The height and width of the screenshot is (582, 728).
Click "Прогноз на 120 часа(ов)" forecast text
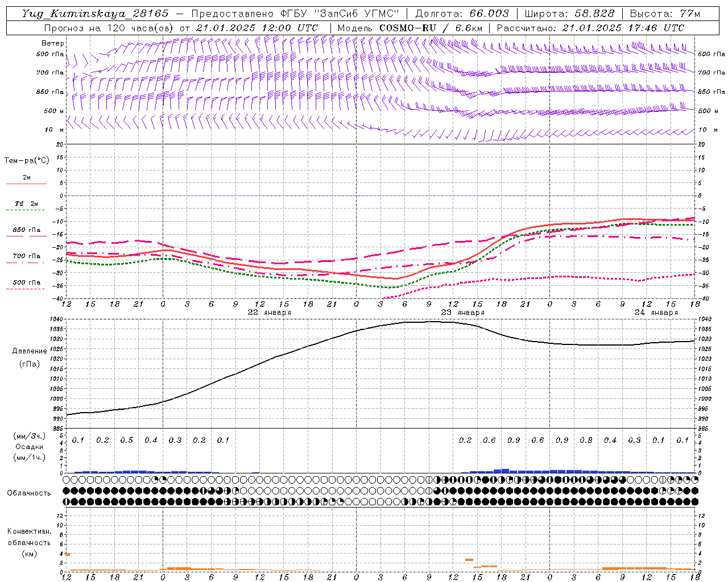click(109, 28)
